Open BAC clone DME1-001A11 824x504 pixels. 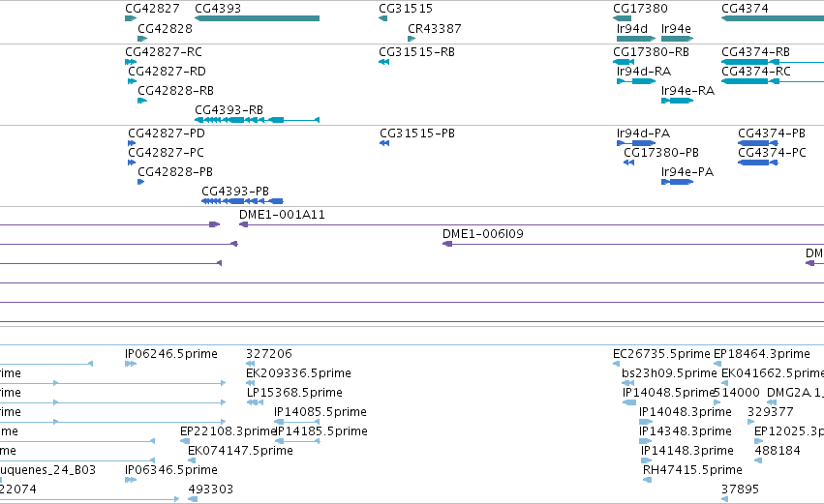coord(282,215)
